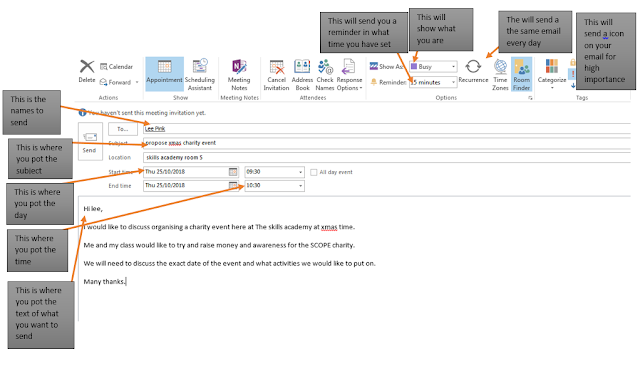Image resolution: width=640 pixels, height=369 pixels.
Task: Forward the meeting invitation
Action: pos(116,82)
